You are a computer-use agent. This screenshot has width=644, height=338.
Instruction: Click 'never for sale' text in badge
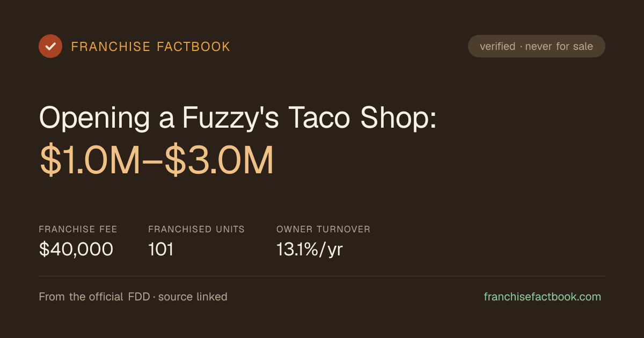click(559, 47)
